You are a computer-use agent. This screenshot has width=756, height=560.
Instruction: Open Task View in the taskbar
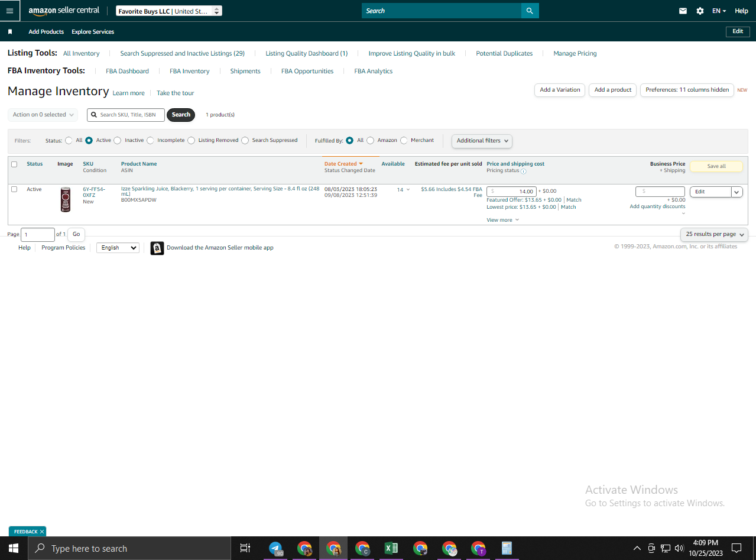[245, 548]
